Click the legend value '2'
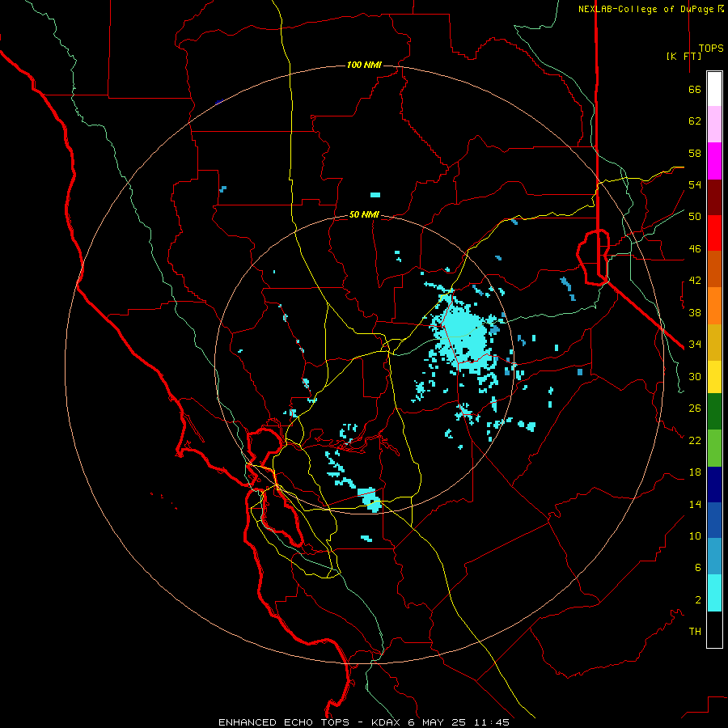728x728 pixels. tap(698, 600)
